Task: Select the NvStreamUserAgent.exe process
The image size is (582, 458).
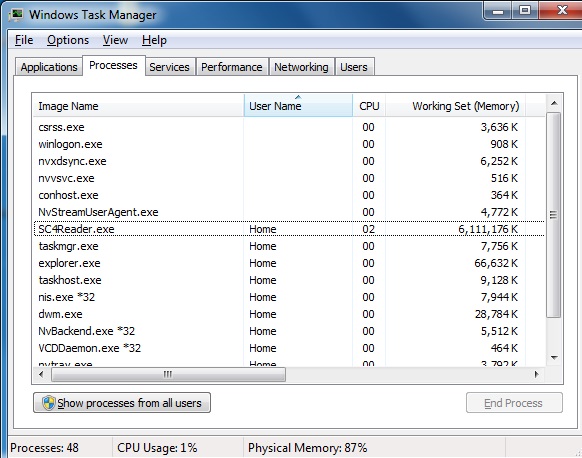Action: coord(289,212)
